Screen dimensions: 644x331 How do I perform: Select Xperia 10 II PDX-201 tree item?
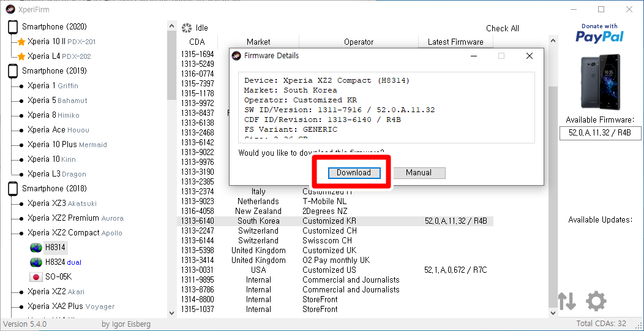(x=62, y=42)
